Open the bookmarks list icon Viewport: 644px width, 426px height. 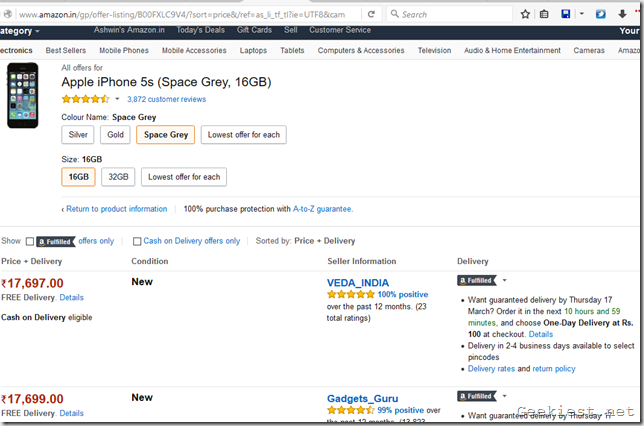[x=545, y=15]
